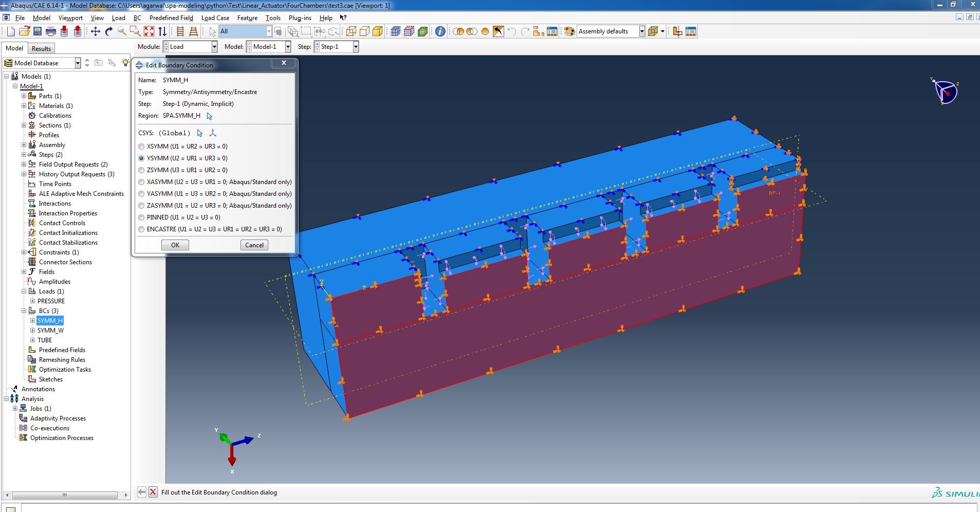Turn perspective off with the parallel-ladder icon
The width and height of the screenshot is (980, 512).
pyautogui.click(x=180, y=32)
